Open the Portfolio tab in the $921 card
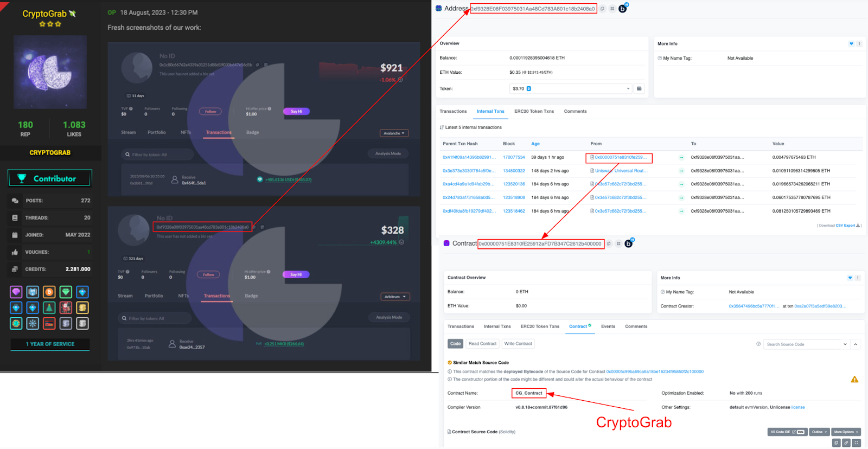This screenshot has height=449, width=868. coord(157,132)
